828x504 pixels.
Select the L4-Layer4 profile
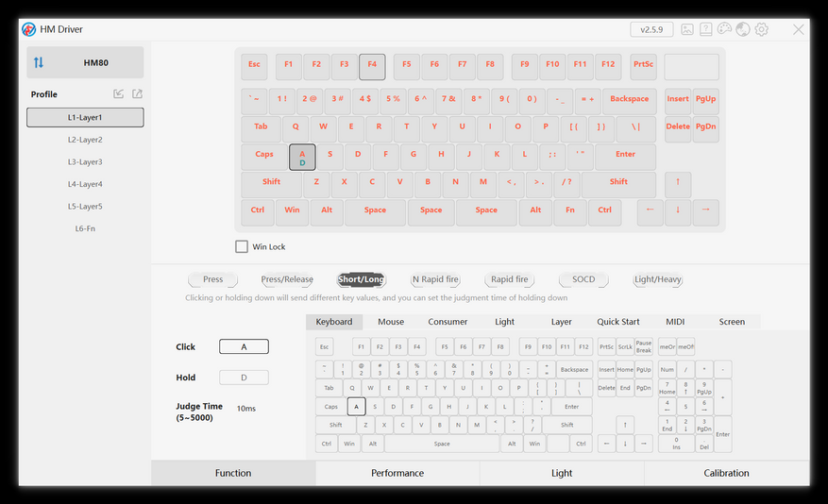[85, 184]
